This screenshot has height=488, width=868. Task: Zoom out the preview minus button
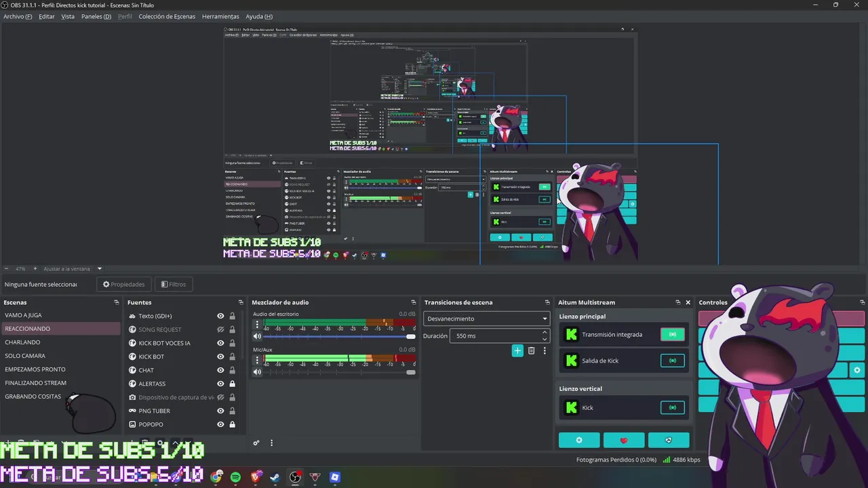tap(6, 268)
